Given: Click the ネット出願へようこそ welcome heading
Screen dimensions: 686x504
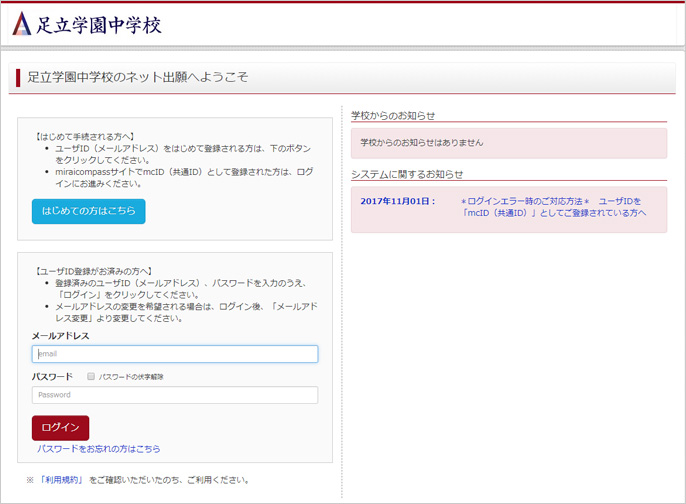Looking at the screenshot, I should click(138, 77).
